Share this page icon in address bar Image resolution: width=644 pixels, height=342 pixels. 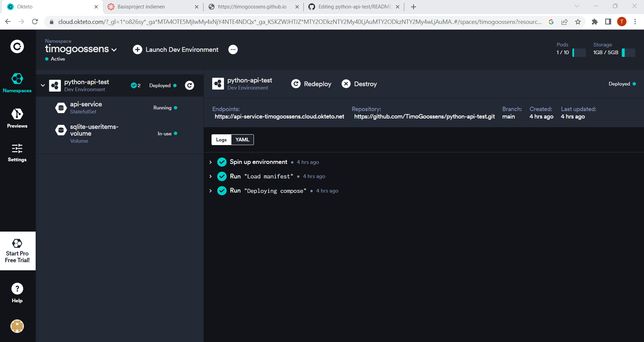point(565,22)
